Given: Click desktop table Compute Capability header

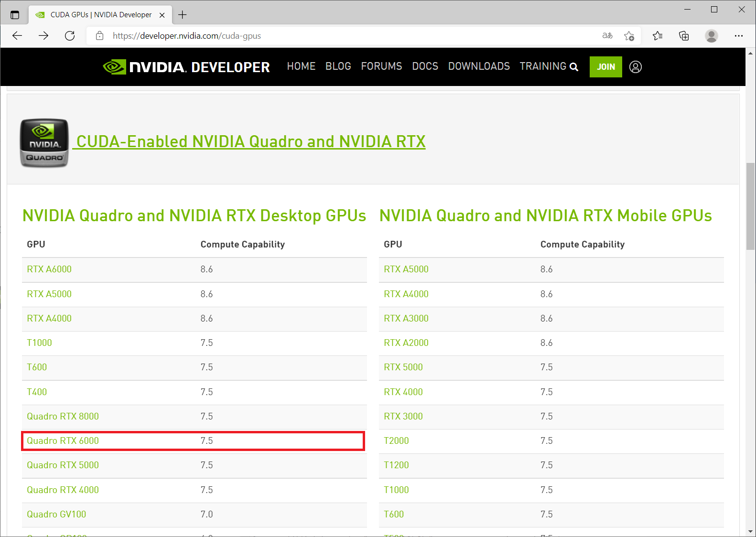Looking at the screenshot, I should coord(243,244).
